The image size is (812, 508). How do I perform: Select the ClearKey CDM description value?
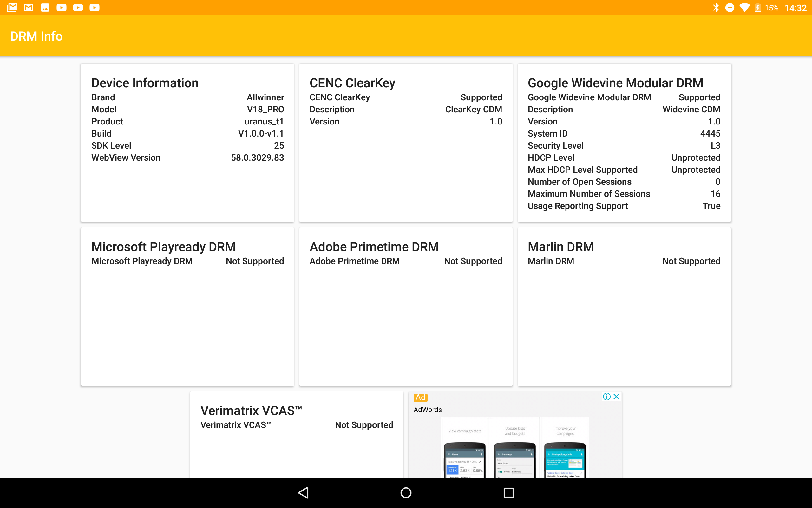click(474, 109)
